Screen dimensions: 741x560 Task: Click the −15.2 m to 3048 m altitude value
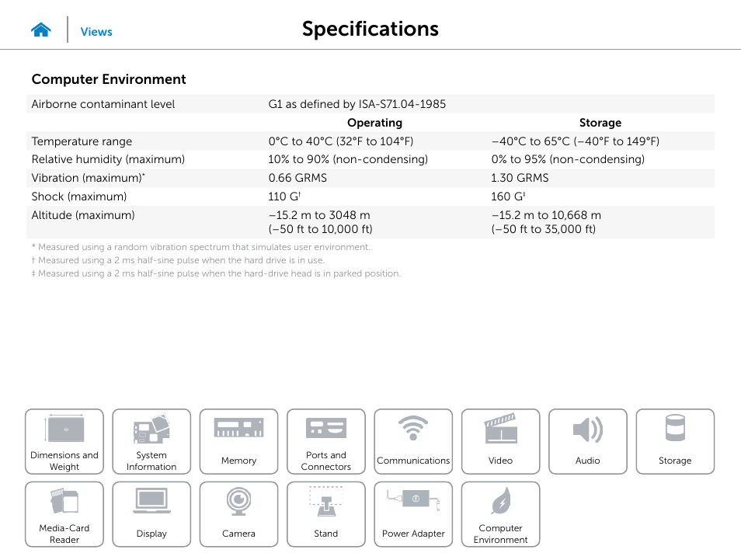point(321,222)
